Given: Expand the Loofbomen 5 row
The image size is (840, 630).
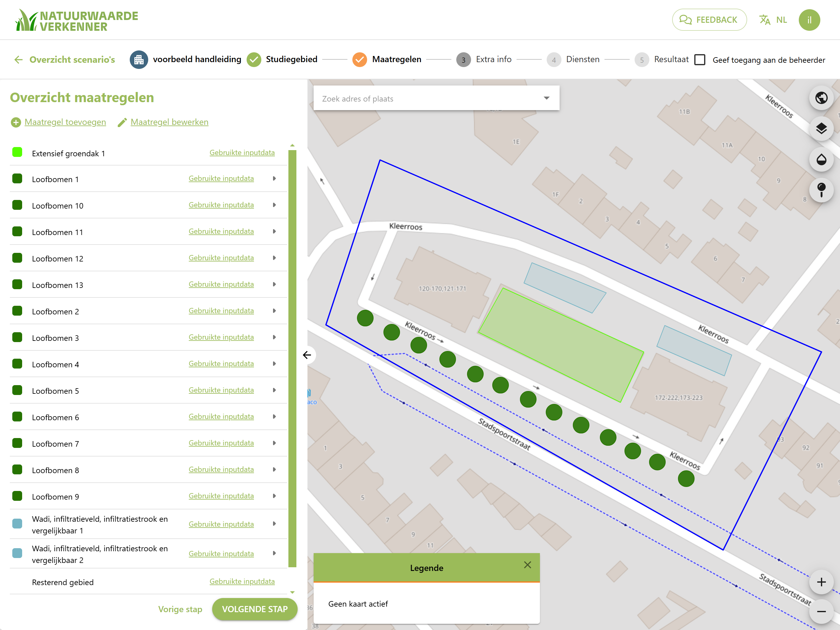Looking at the screenshot, I should (x=274, y=390).
